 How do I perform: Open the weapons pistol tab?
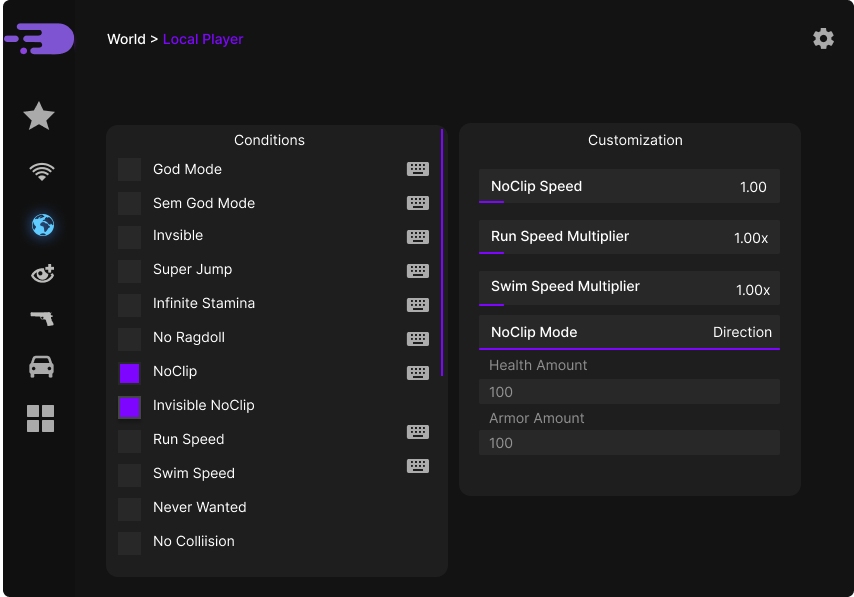point(42,318)
